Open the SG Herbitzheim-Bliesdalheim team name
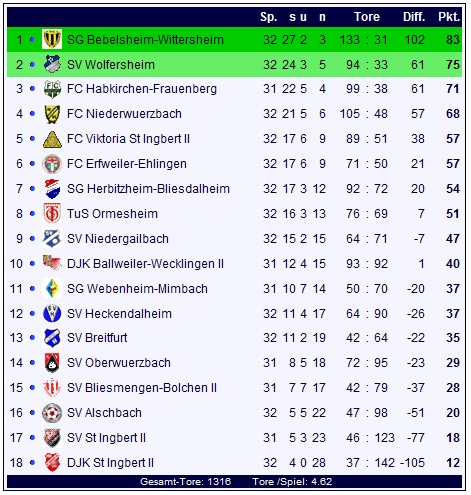The width and height of the screenshot is (471, 495). 148,189
